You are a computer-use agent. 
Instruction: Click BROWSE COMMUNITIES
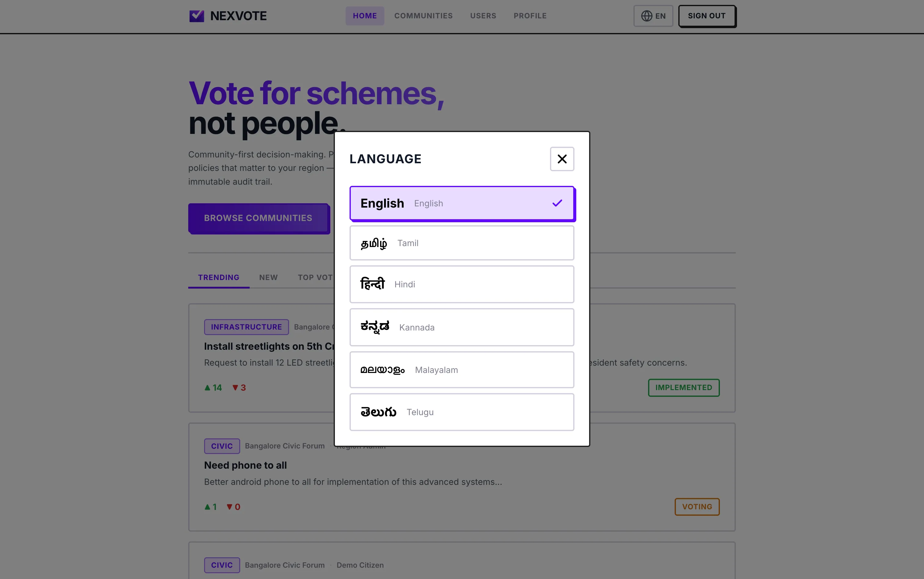[x=258, y=218]
